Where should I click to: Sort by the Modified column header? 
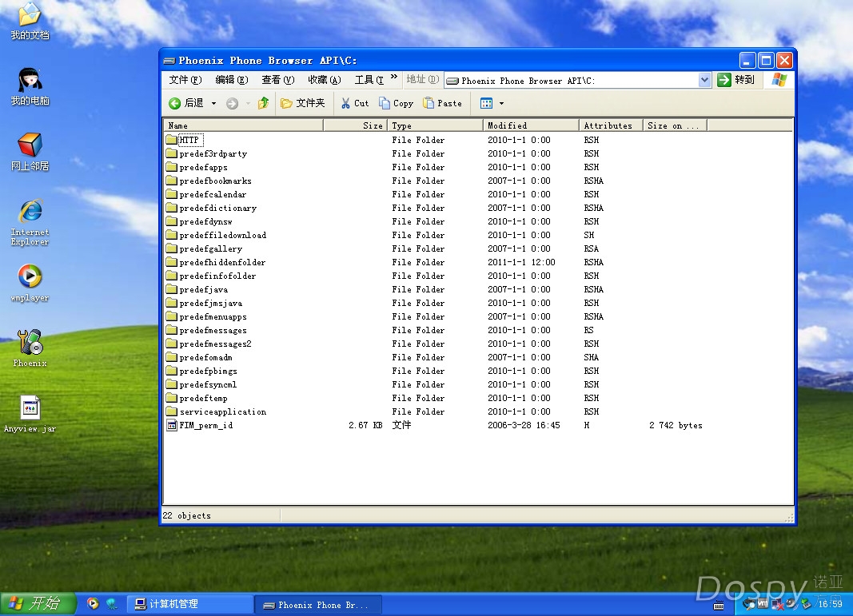[531, 125]
